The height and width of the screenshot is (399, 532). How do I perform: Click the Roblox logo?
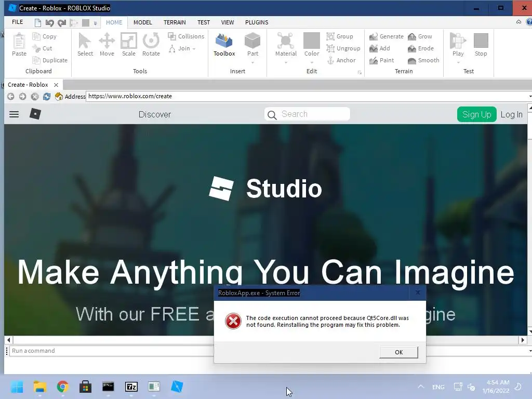[35, 114]
